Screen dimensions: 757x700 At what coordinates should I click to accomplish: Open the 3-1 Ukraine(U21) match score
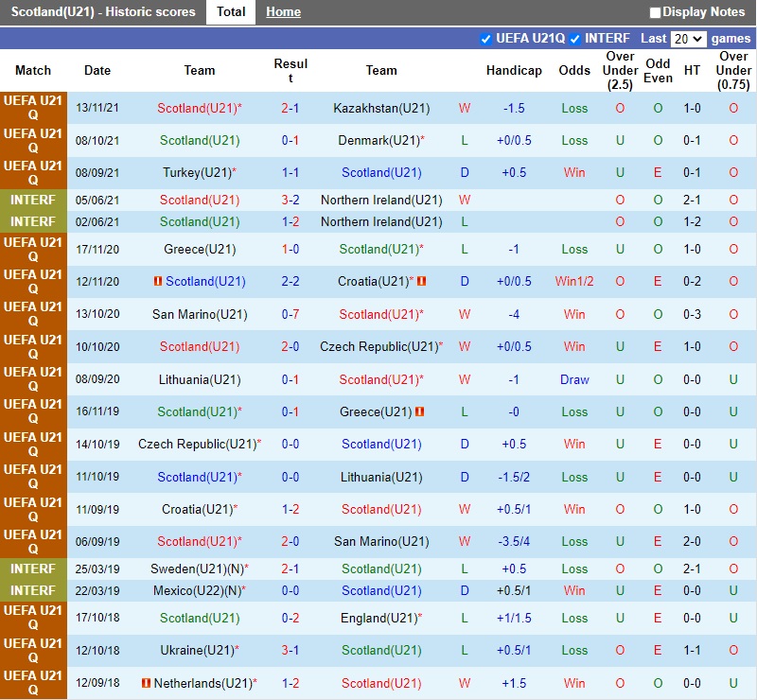(x=290, y=650)
